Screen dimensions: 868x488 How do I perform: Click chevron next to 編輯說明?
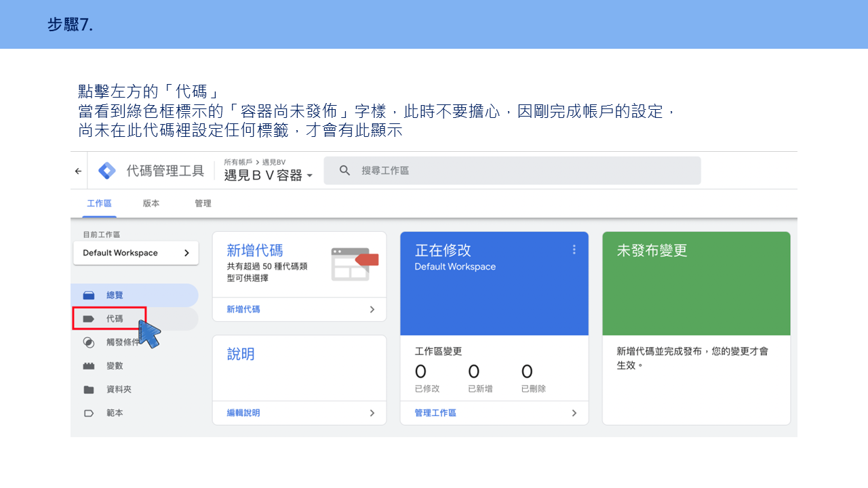click(x=372, y=413)
